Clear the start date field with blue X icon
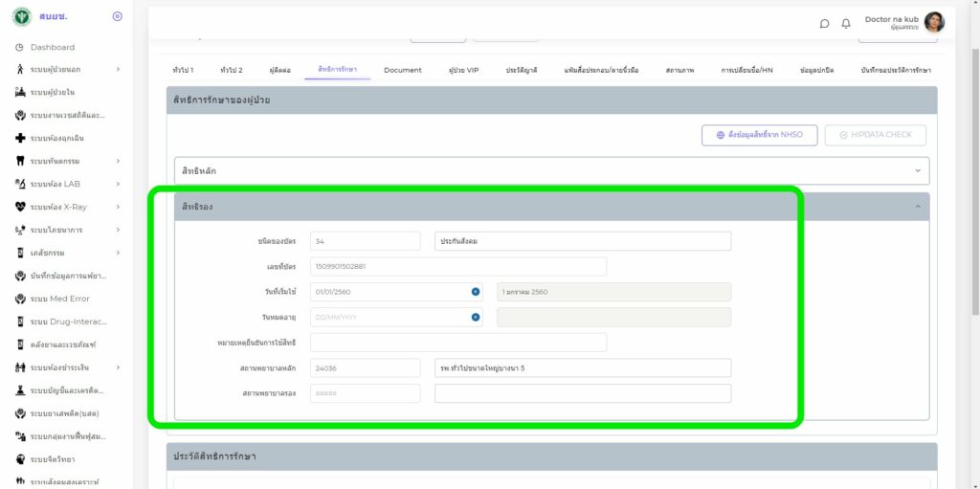The image size is (980, 489). coord(475,292)
